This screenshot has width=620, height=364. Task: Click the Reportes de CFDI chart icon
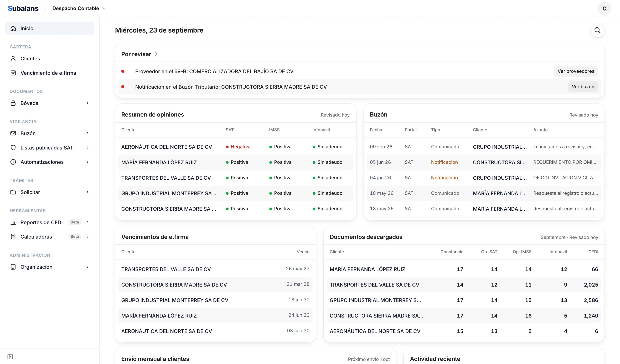click(x=13, y=222)
